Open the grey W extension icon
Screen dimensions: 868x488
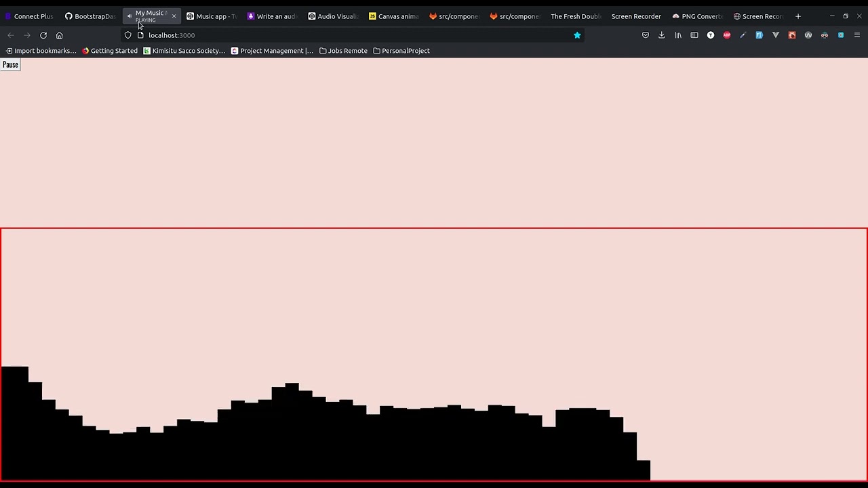click(808, 35)
